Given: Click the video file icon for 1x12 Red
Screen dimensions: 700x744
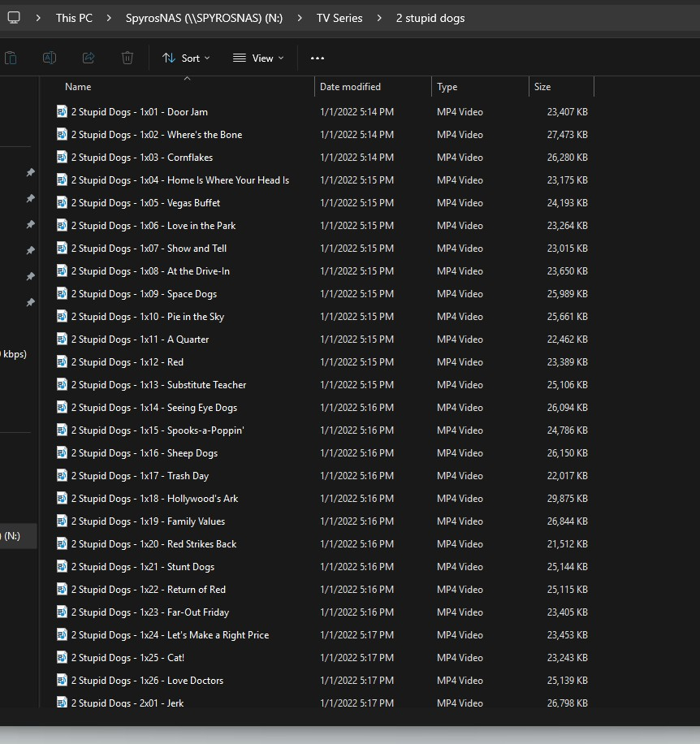Looking at the screenshot, I should click(62, 362).
